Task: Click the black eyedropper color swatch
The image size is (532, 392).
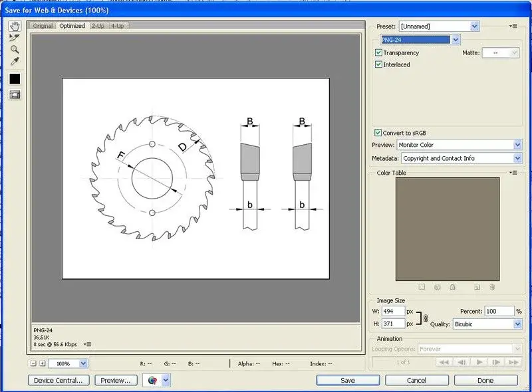Action: [15, 78]
